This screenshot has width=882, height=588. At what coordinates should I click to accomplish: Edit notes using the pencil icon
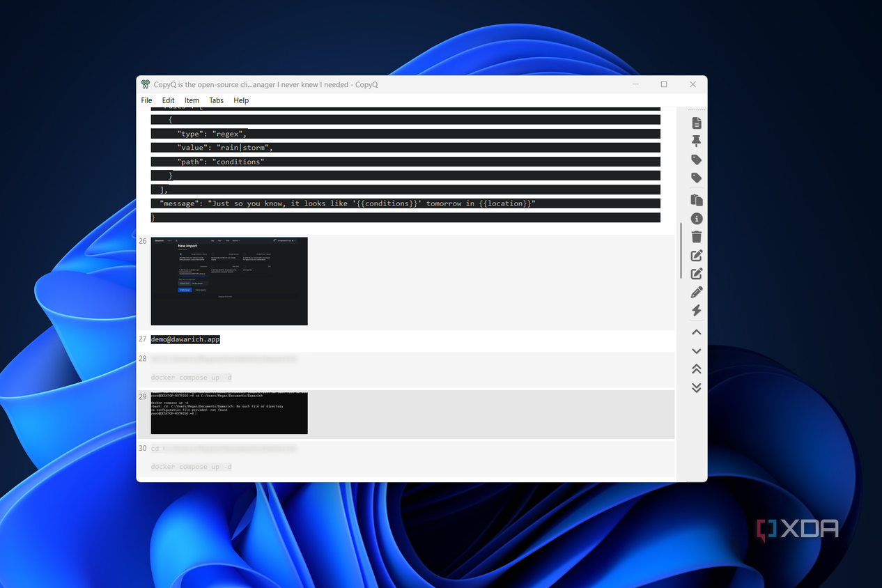(696, 292)
